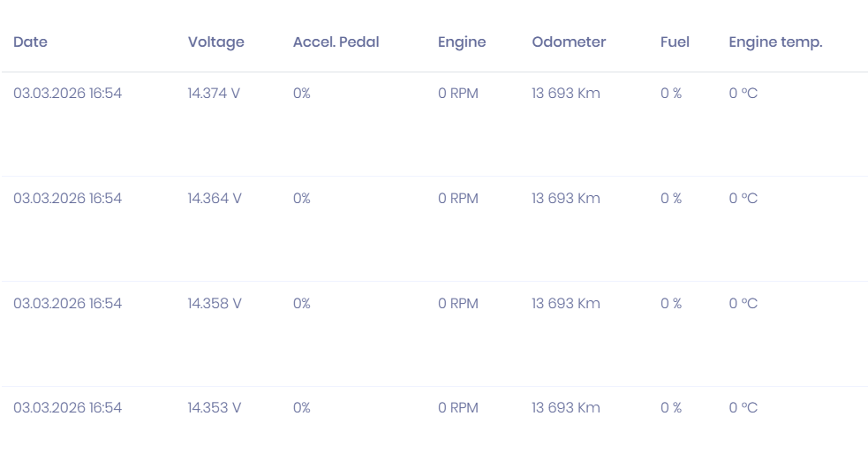This screenshot has width=868, height=454.
Task: Select the date in the 14.353 V row
Action: [x=67, y=407]
